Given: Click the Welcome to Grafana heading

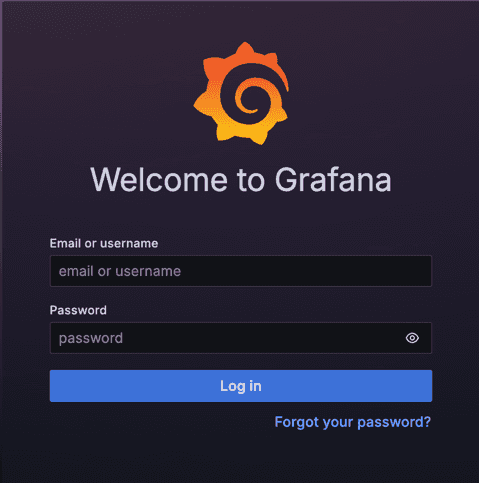Looking at the screenshot, I should 241,180.
